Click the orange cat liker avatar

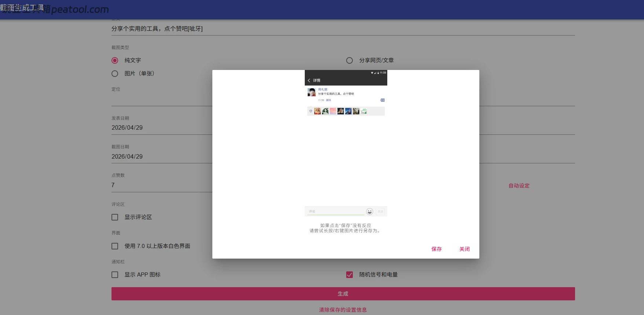point(317,111)
